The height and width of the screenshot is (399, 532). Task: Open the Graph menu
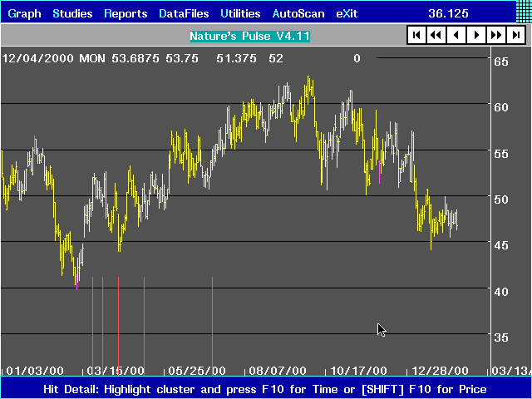click(x=24, y=13)
